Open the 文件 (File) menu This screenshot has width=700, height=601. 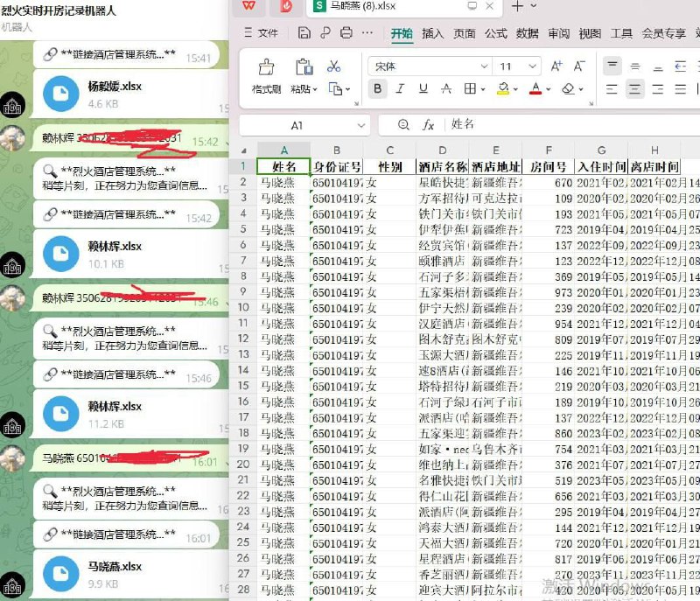tap(261, 33)
